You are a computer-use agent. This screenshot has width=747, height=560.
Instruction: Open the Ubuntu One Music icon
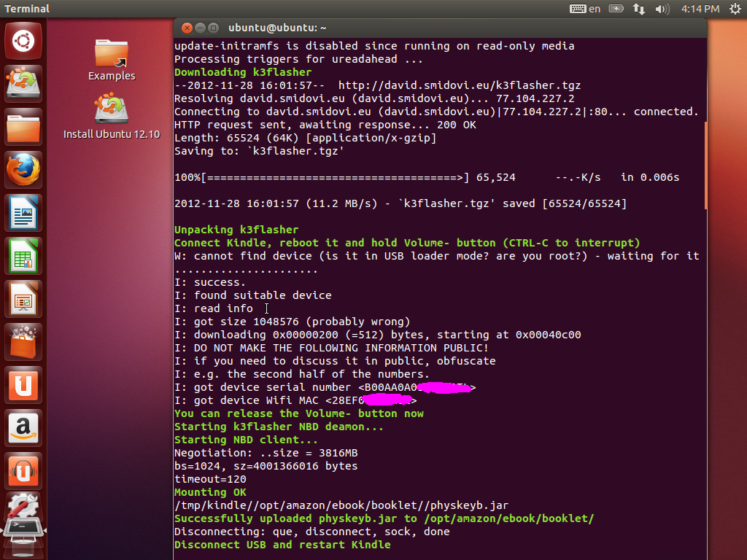click(x=23, y=470)
